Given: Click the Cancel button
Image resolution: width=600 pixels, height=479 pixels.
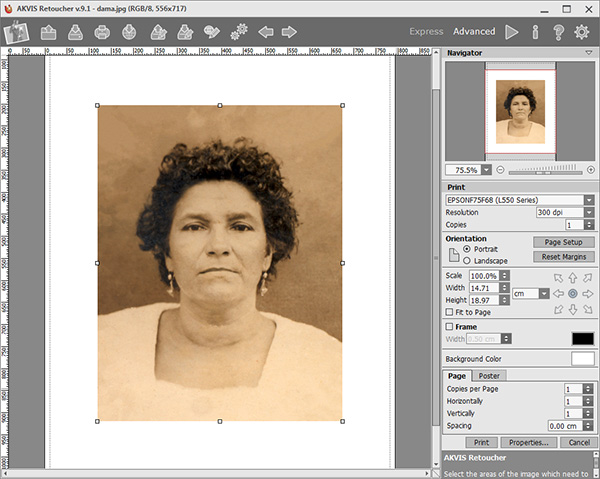Looking at the screenshot, I should (579, 443).
